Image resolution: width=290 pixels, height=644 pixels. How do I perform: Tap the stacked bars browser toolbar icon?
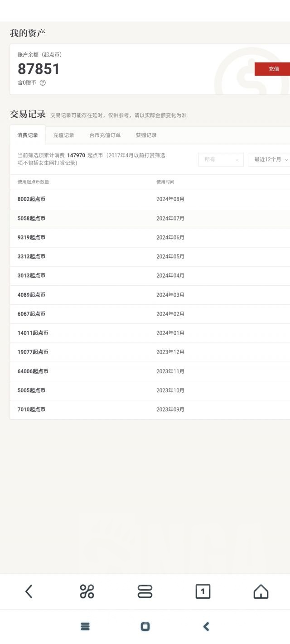pos(145,591)
